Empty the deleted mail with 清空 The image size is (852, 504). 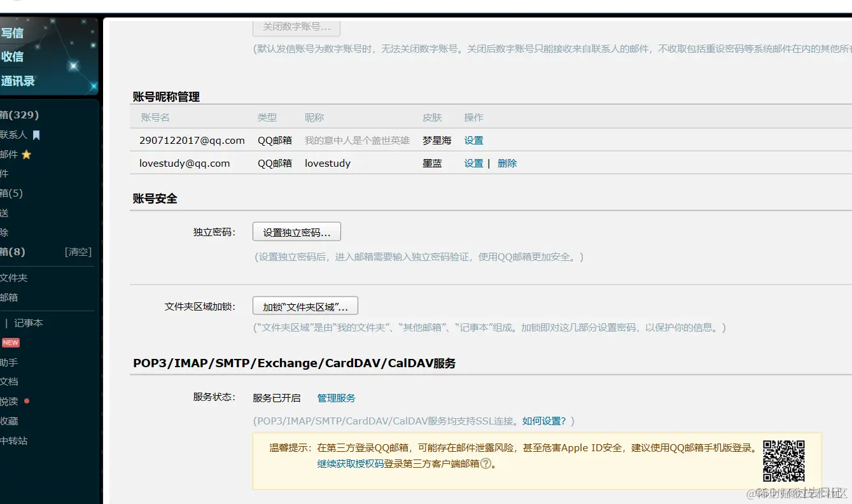click(x=78, y=251)
